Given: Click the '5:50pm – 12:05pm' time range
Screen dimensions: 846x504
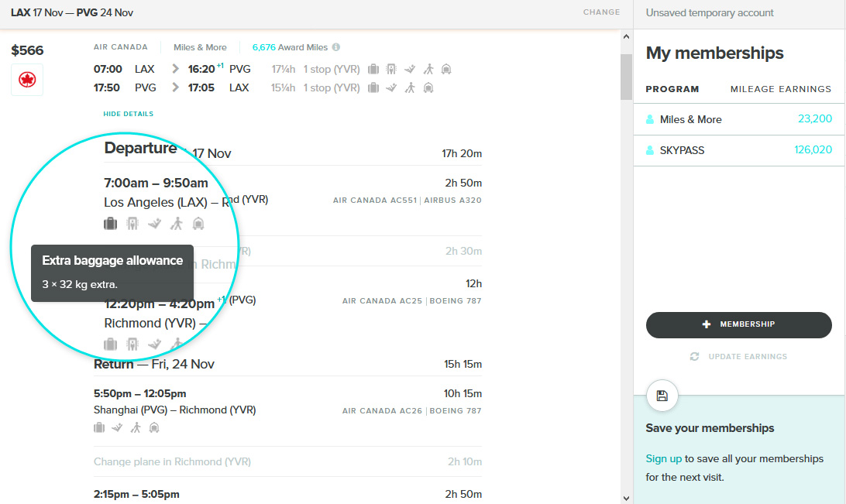Looking at the screenshot, I should coord(139,394).
